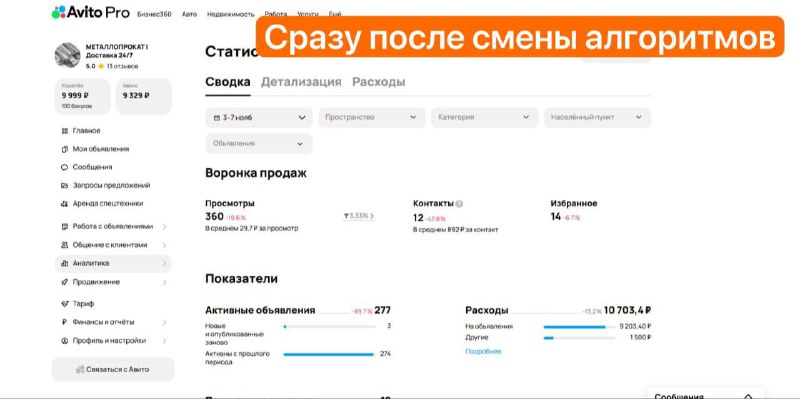
Task: Click the Работа с объявлениями icon
Action: coord(64,227)
